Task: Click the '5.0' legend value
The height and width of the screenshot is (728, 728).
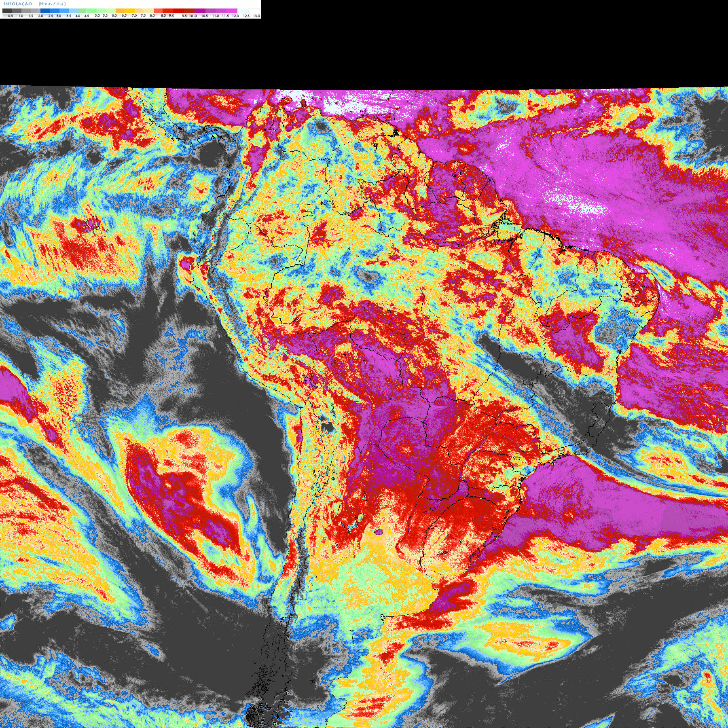Action: pos(97,15)
